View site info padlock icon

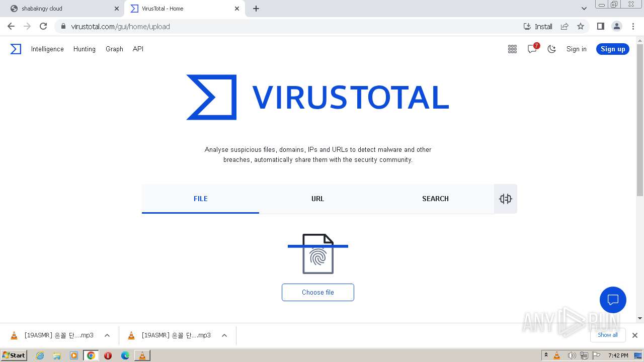63,26
